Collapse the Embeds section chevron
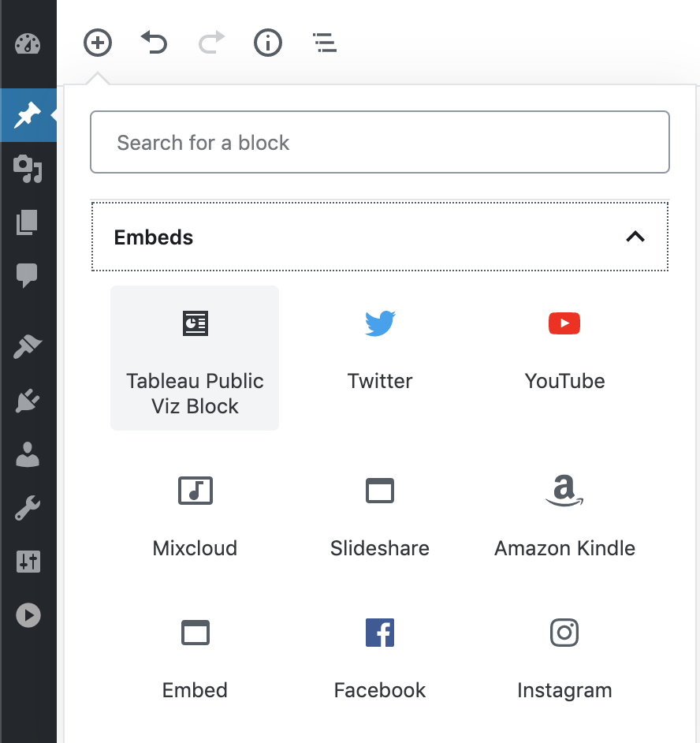Image resolution: width=700 pixels, height=743 pixels. (635, 237)
